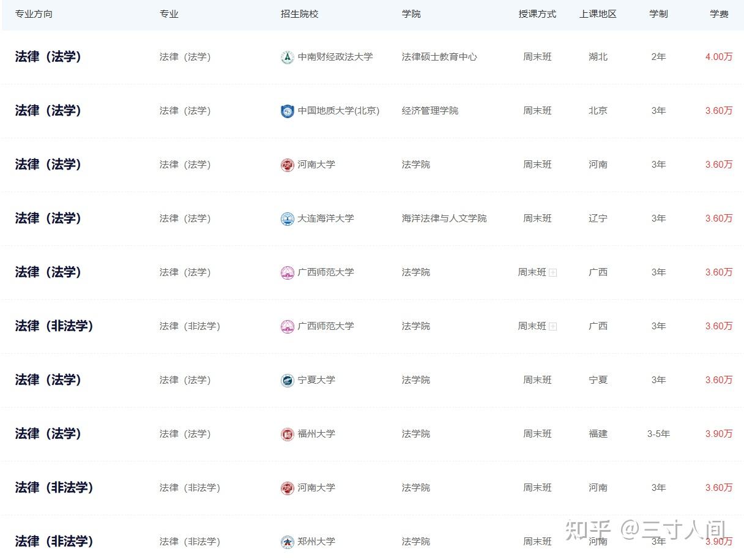Open bold 法律（法学） title in 福州大学 row

pyautogui.click(x=48, y=434)
